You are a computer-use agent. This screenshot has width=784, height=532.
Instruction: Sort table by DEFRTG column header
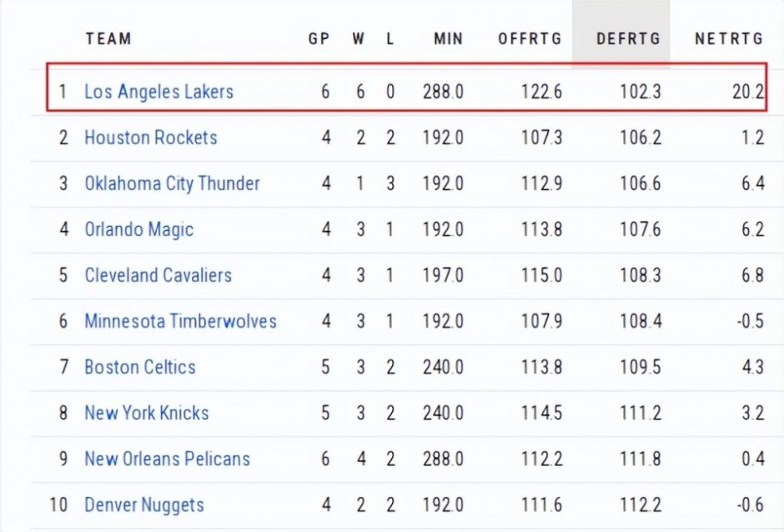tap(628, 38)
